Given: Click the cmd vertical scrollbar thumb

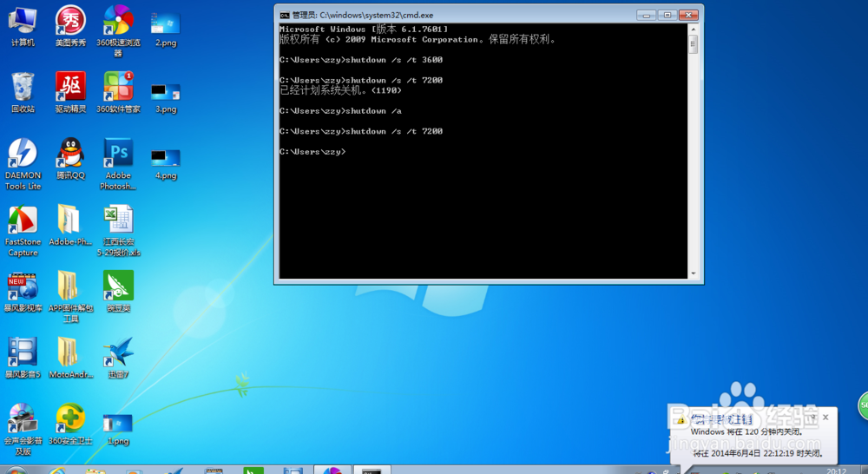Looking at the screenshot, I should (693, 43).
